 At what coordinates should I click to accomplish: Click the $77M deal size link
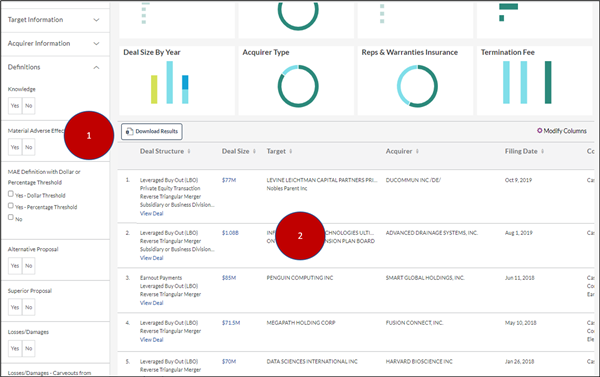pyautogui.click(x=229, y=180)
